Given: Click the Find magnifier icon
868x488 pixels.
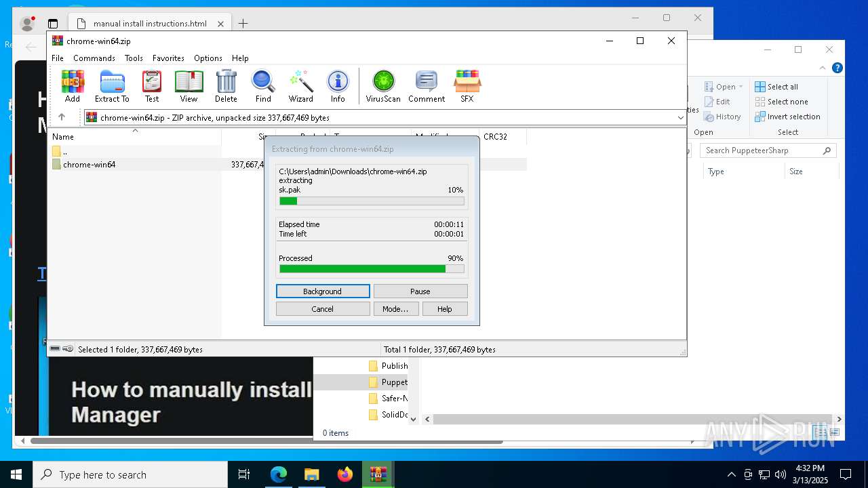Looking at the screenshot, I should coord(263,86).
